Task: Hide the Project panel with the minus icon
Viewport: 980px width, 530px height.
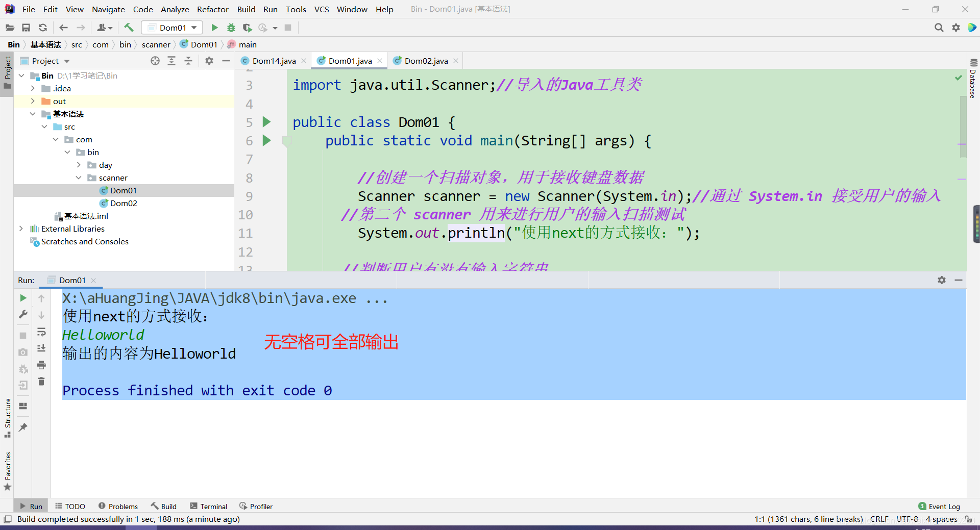Action: 226,61
